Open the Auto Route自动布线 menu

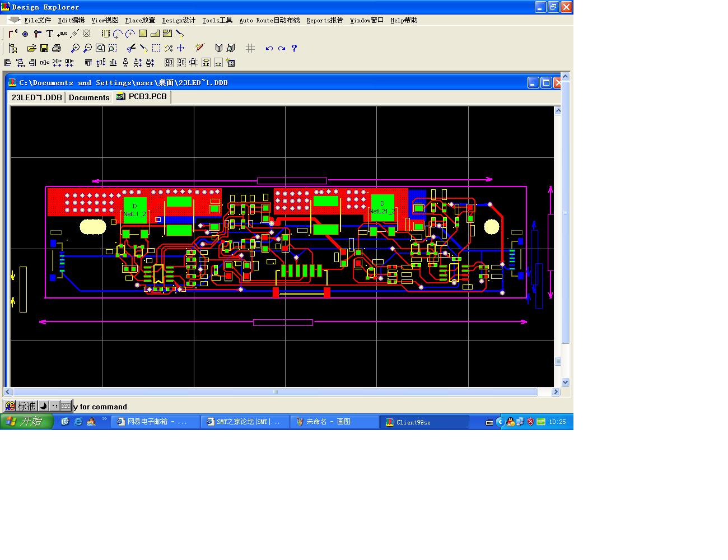(x=269, y=20)
